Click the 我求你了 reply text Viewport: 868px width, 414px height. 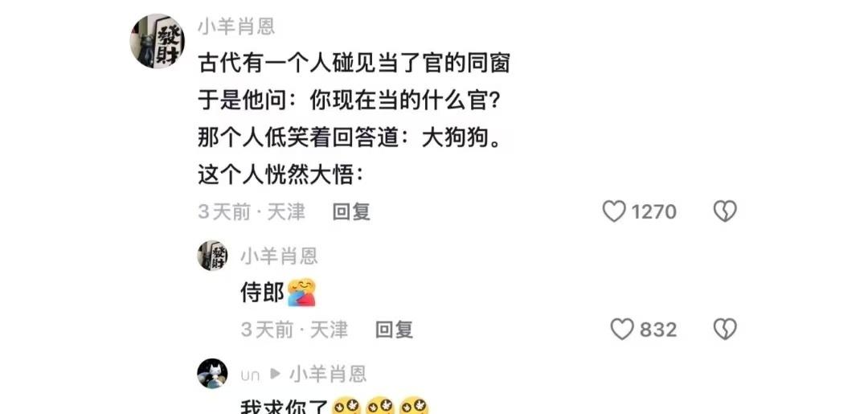pos(285,408)
